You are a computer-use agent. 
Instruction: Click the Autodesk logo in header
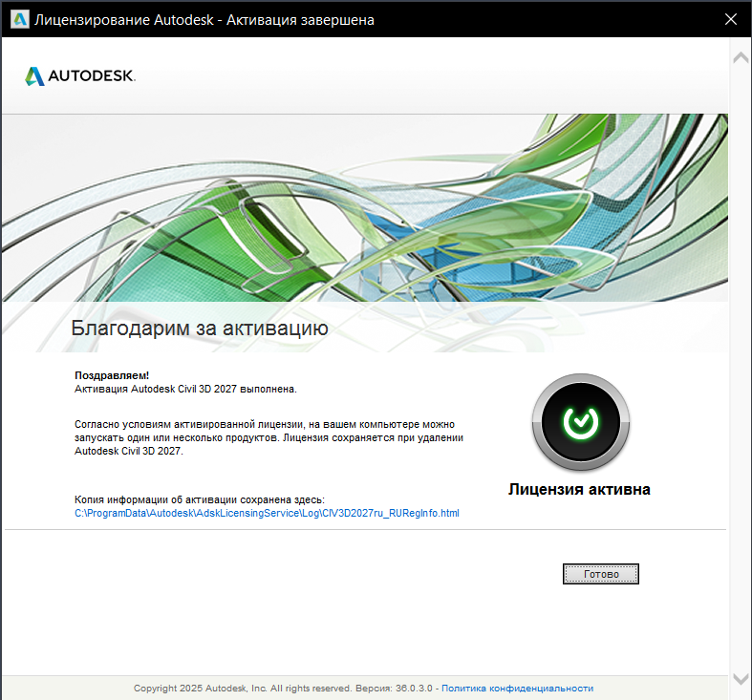[80, 75]
